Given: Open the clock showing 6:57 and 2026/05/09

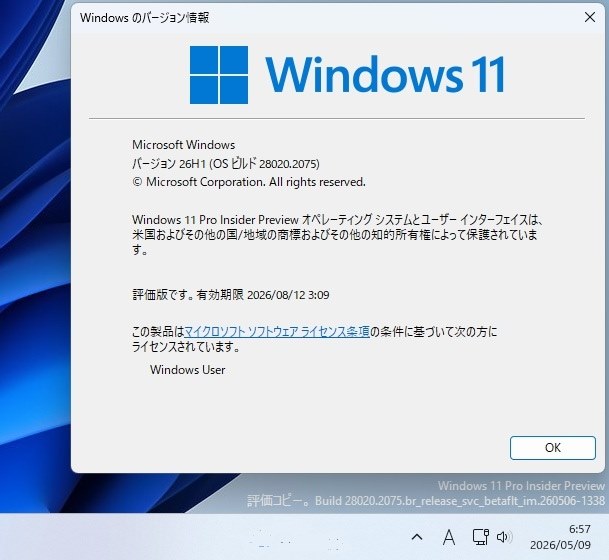Looking at the screenshot, I should pos(560,537).
